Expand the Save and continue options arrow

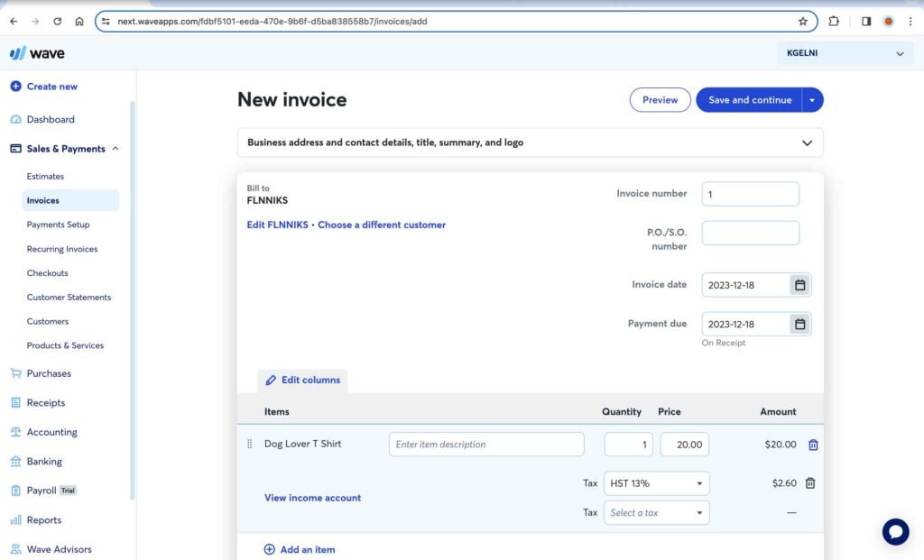tap(811, 100)
